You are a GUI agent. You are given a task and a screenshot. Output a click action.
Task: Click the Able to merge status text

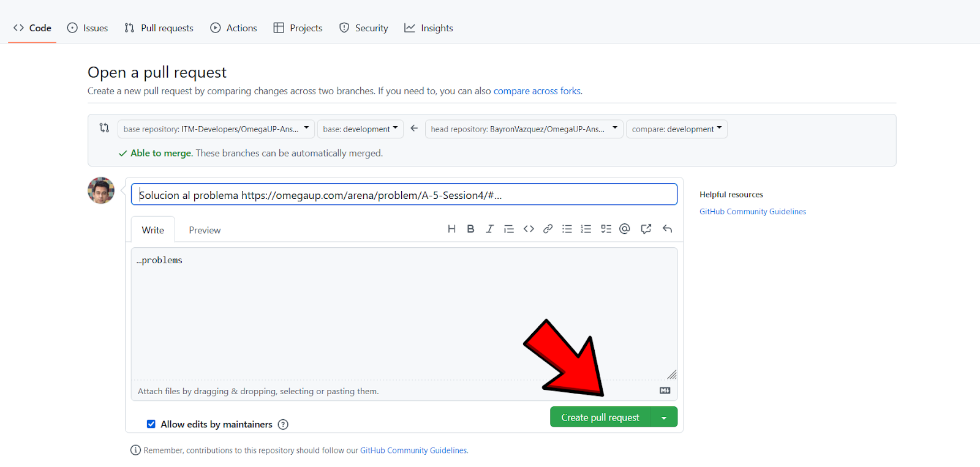click(x=162, y=153)
